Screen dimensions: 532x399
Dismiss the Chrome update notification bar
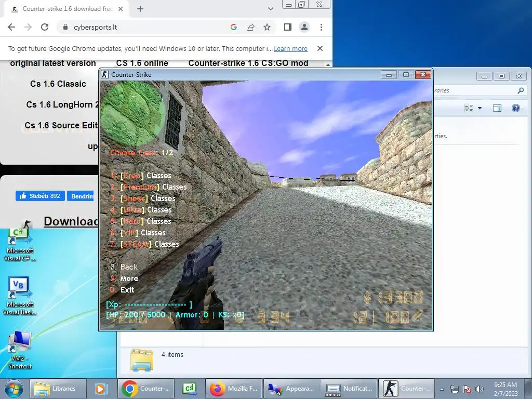(320, 48)
